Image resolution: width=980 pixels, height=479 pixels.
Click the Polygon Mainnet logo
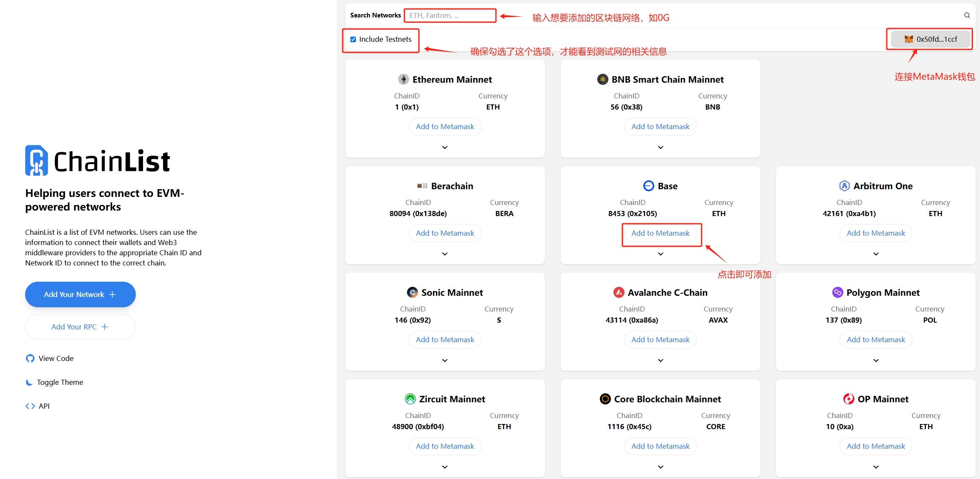[837, 292]
